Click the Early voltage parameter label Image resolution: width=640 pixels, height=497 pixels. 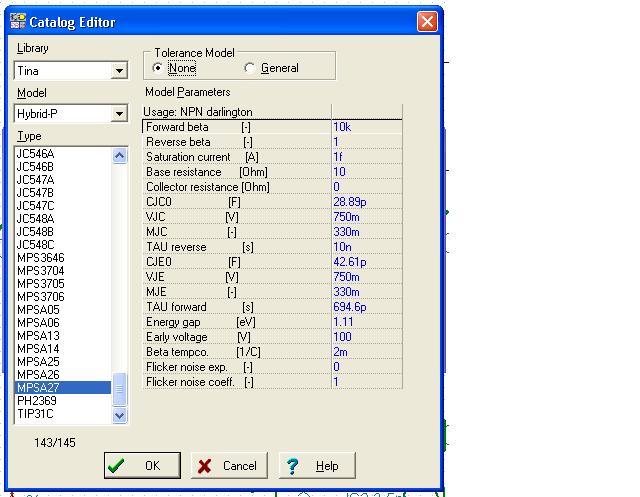point(177,337)
